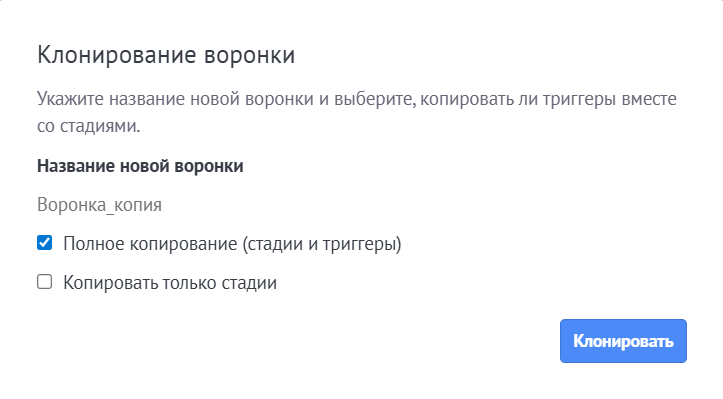Viewport: 723px width, 399px height.
Task: Click the Название новой воронки field label
Action: tap(140, 166)
